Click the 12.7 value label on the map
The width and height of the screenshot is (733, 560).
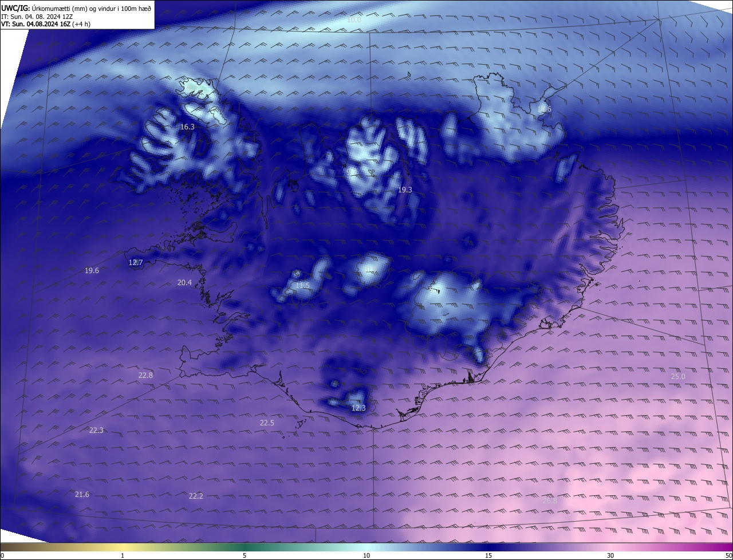coord(136,262)
